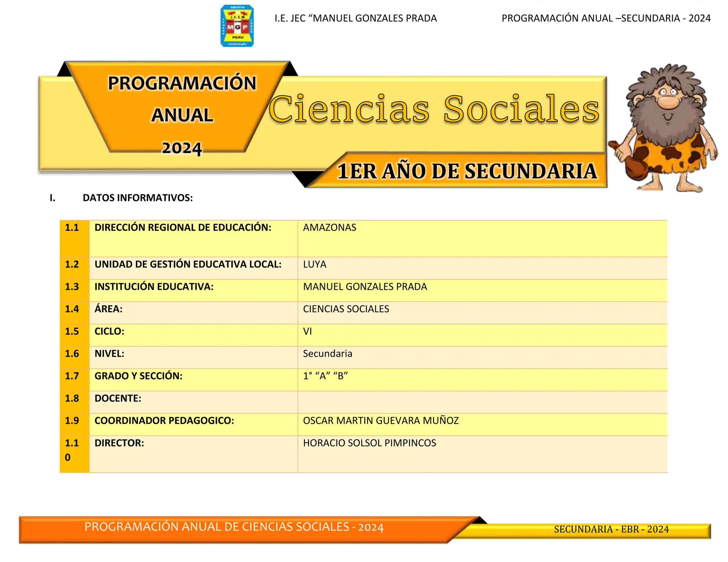Click the '2024' year in the orange banner
Viewport: 728px width, 562px height.
pos(182,148)
